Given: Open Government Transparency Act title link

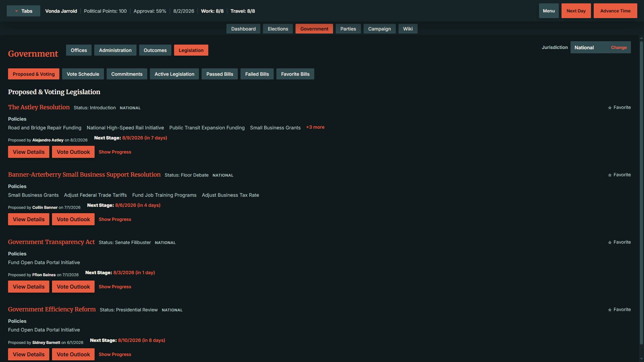Looking at the screenshot, I should coord(51,242).
